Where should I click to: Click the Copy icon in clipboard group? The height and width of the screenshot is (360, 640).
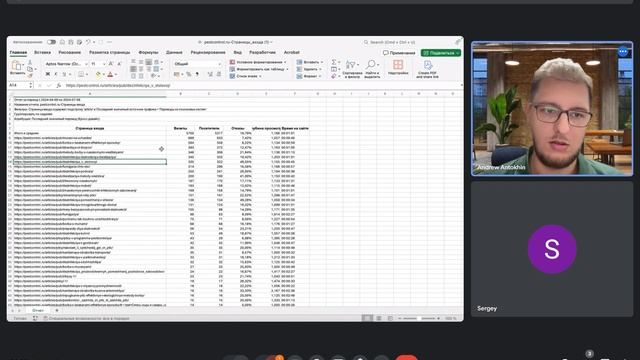click(x=30, y=69)
